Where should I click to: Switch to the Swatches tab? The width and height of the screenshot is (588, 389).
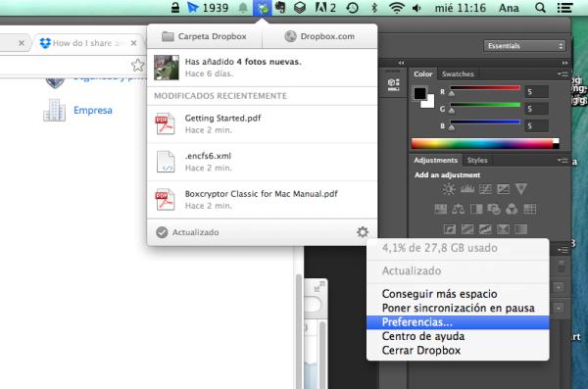click(458, 73)
